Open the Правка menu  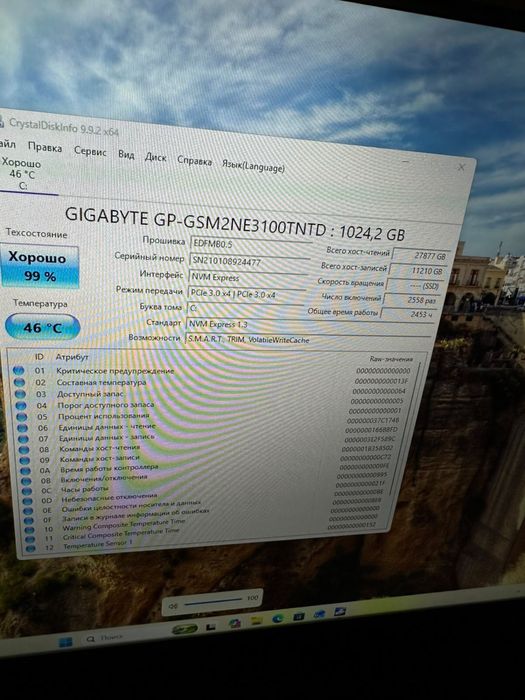click(x=45, y=147)
